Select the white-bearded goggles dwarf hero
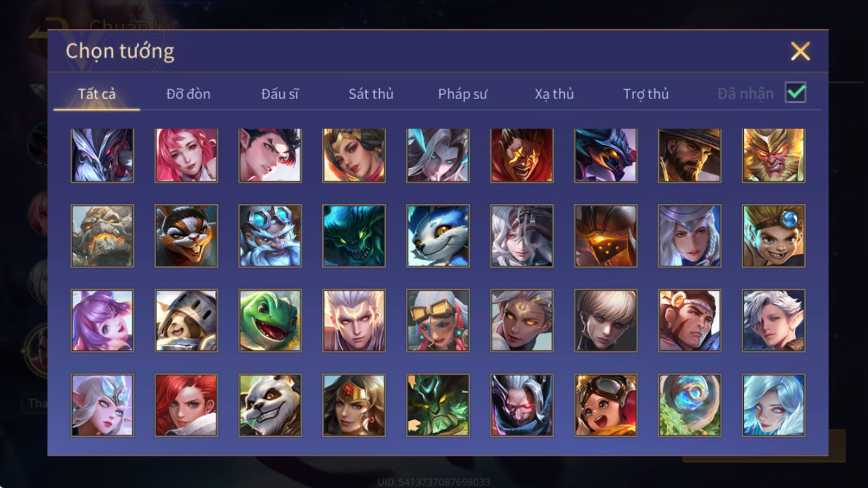This screenshot has width=868, height=488. click(x=270, y=236)
